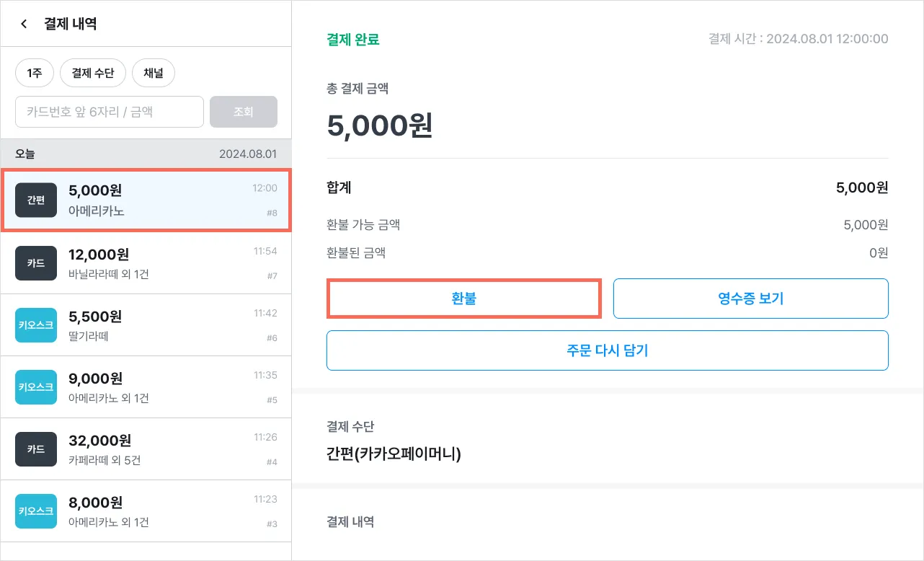Click 키오스크 badge on the 5,500원 payment
Image resolution: width=924 pixels, height=561 pixels.
click(36, 325)
